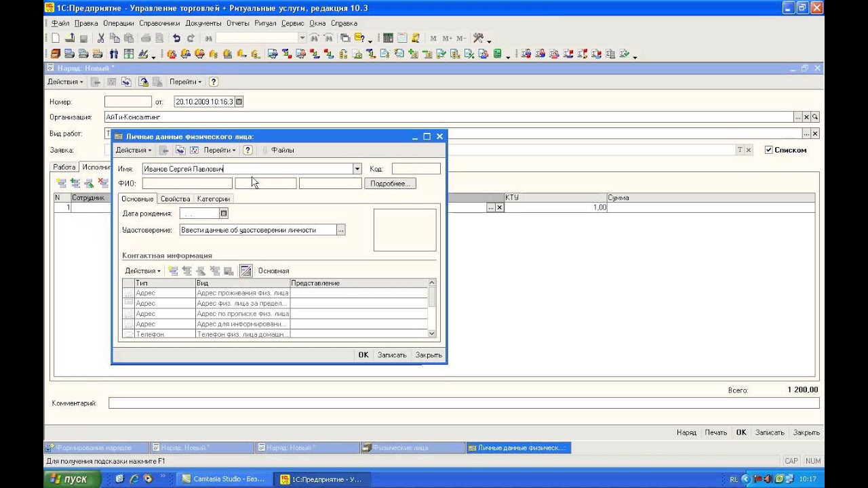
Task: Switch to the Свойства tab
Action: coord(175,199)
